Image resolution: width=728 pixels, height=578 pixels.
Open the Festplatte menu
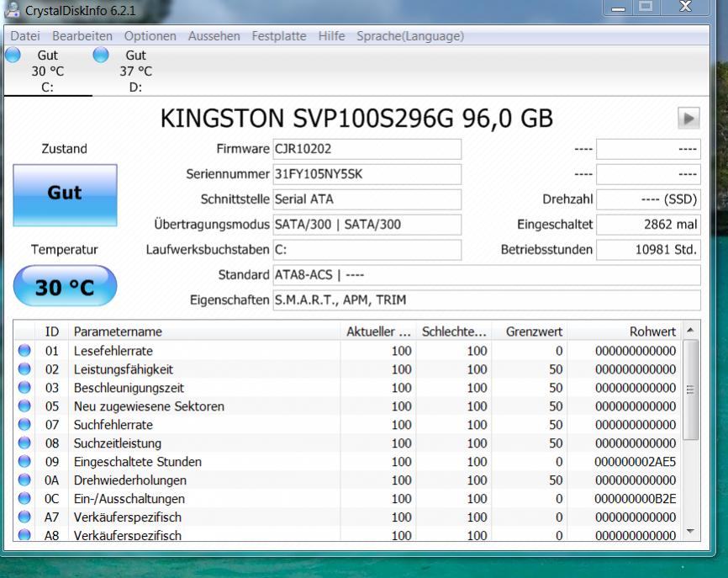click(279, 36)
